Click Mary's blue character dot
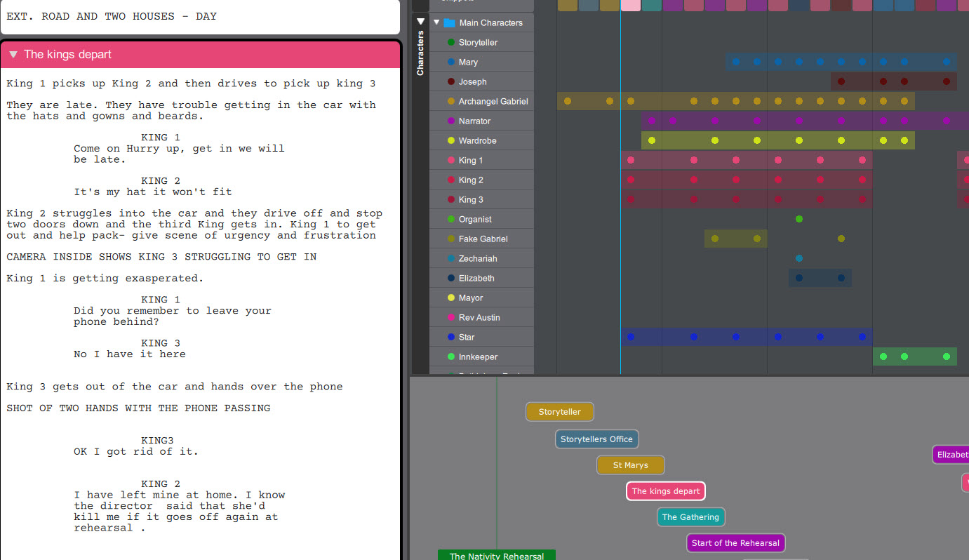 coord(451,62)
